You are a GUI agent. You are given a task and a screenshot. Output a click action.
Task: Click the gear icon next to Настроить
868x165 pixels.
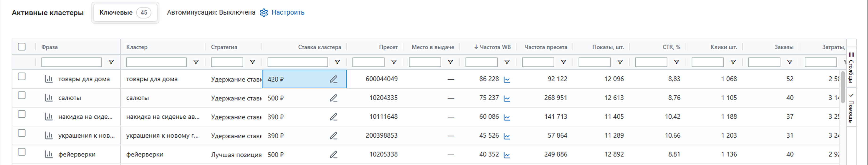click(263, 13)
